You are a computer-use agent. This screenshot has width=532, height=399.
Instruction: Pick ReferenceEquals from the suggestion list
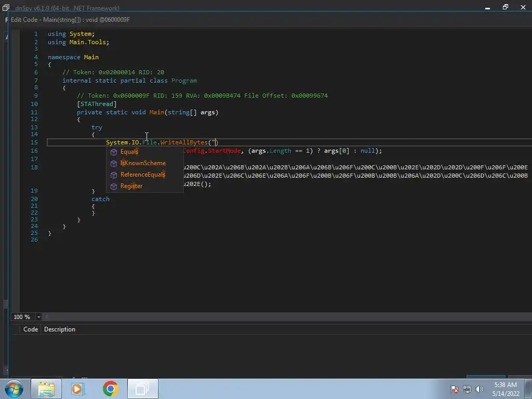pos(143,175)
